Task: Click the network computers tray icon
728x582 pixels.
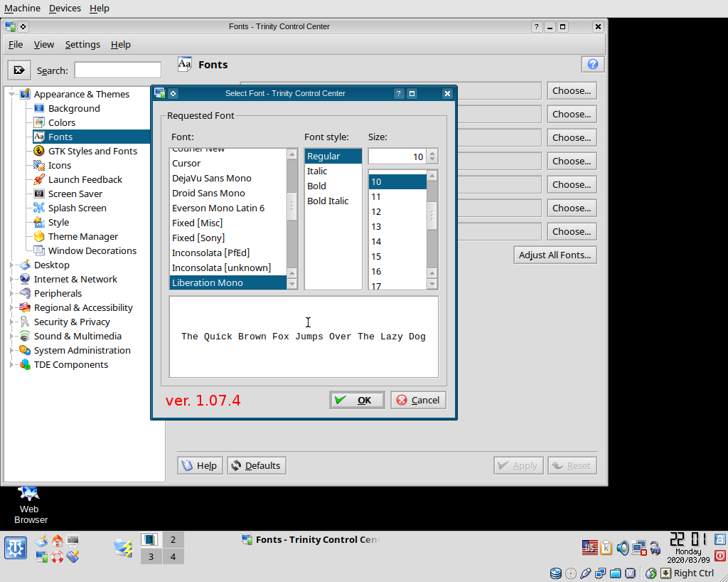Action: pos(639,548)
